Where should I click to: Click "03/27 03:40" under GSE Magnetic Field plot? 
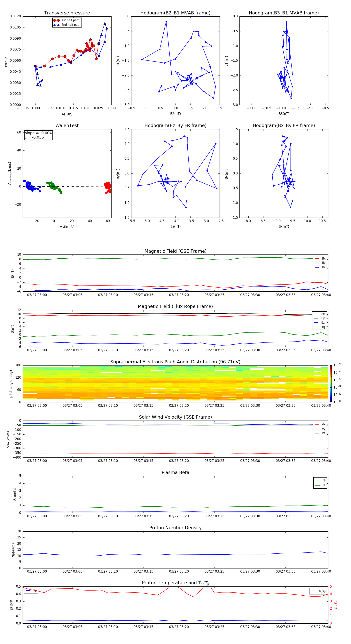[x=321, y=295]
